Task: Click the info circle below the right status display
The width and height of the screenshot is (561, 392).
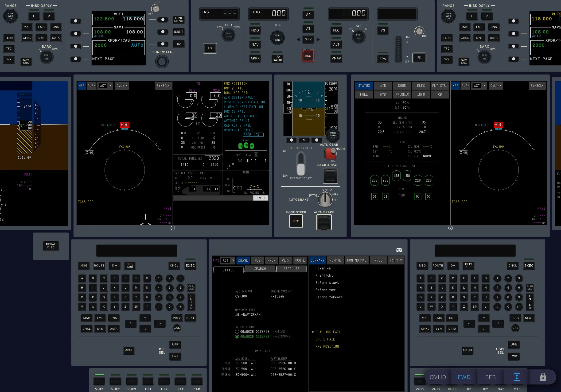Action: pyautogui.click(x=450, y=228)
